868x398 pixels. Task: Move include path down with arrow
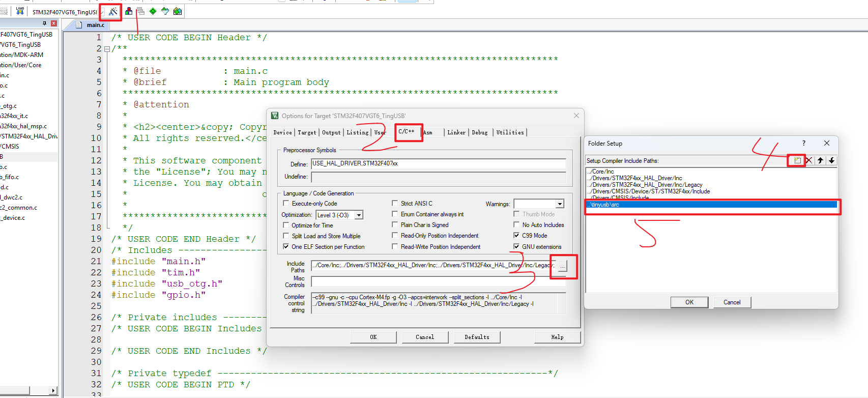coord(831,160)
